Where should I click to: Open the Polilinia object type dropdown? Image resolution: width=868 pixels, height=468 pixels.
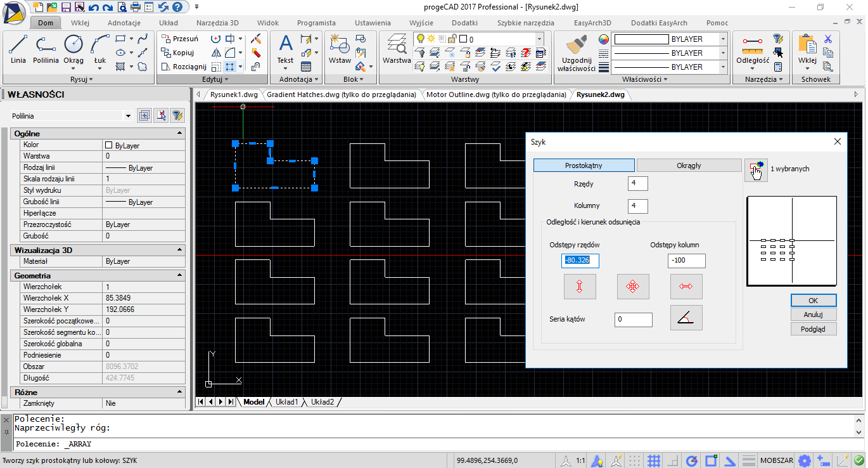tap(128, 116)
